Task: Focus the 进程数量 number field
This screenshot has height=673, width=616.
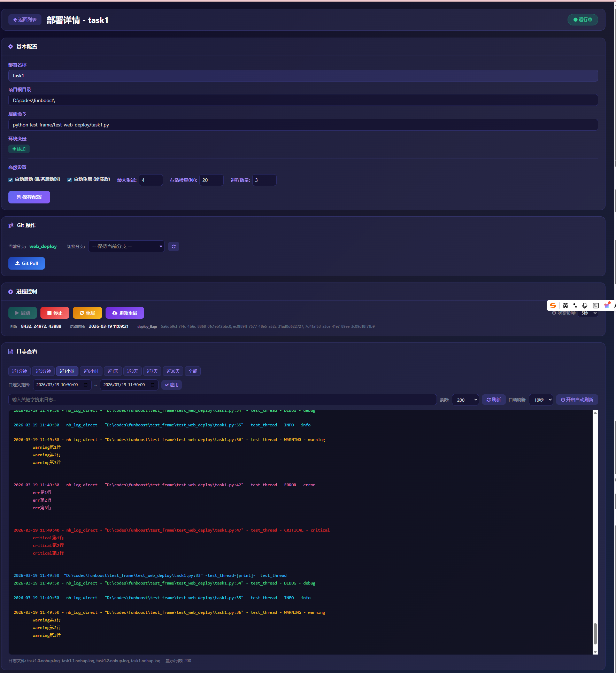Action: pos(264,180)
